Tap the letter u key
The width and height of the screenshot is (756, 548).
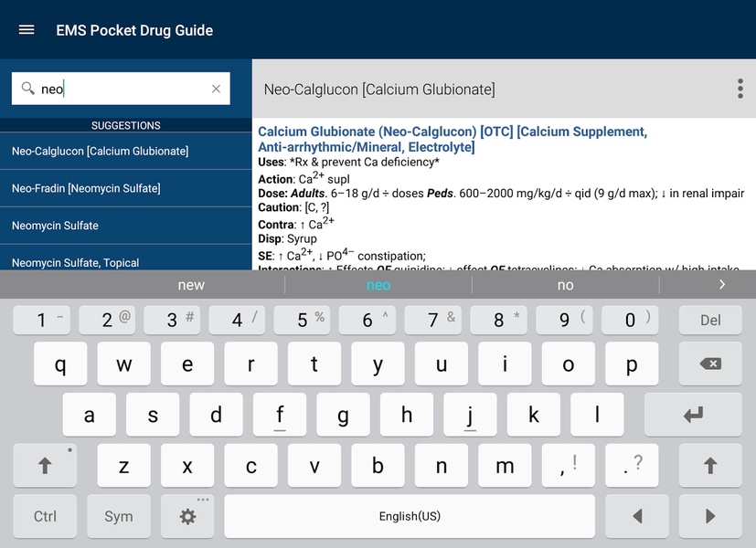click(x=442, y=364)
